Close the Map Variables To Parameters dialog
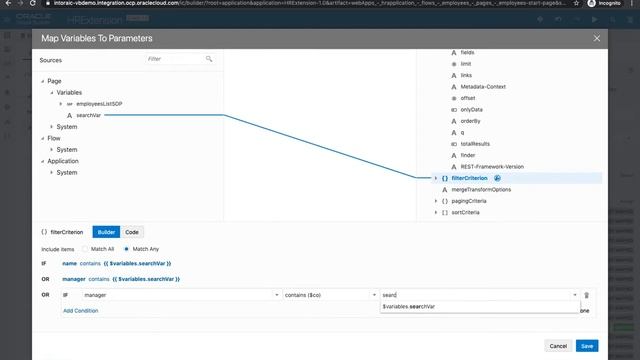Viewport: 640px width, 360px height. pos(597,38)
